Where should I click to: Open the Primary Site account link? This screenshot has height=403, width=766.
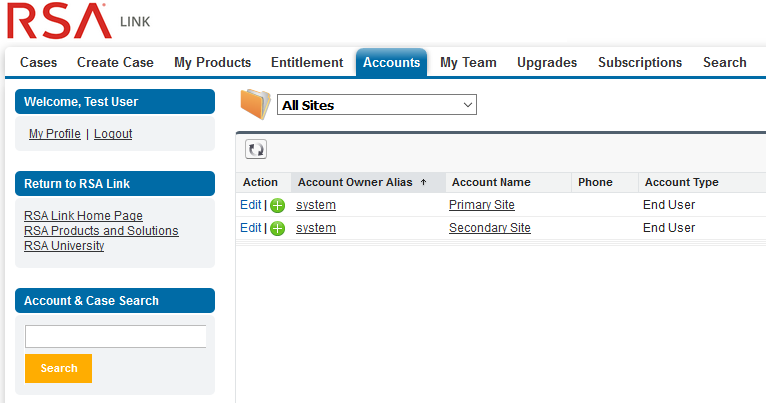[482, 205]
